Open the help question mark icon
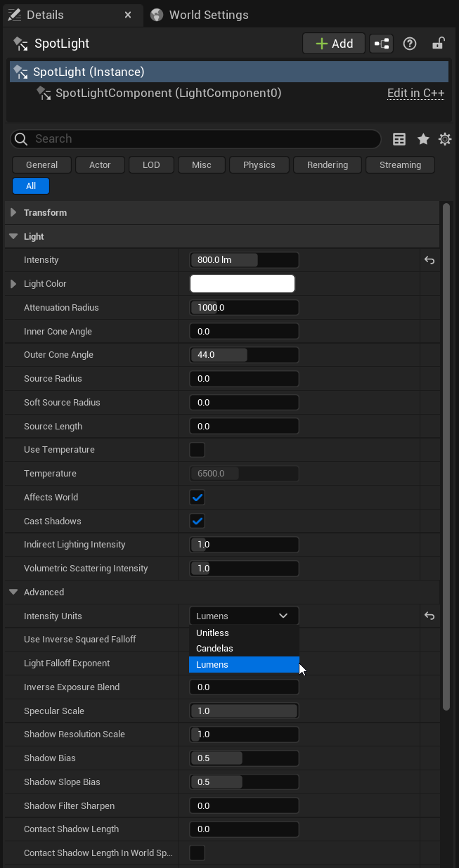 pos(410,44)
